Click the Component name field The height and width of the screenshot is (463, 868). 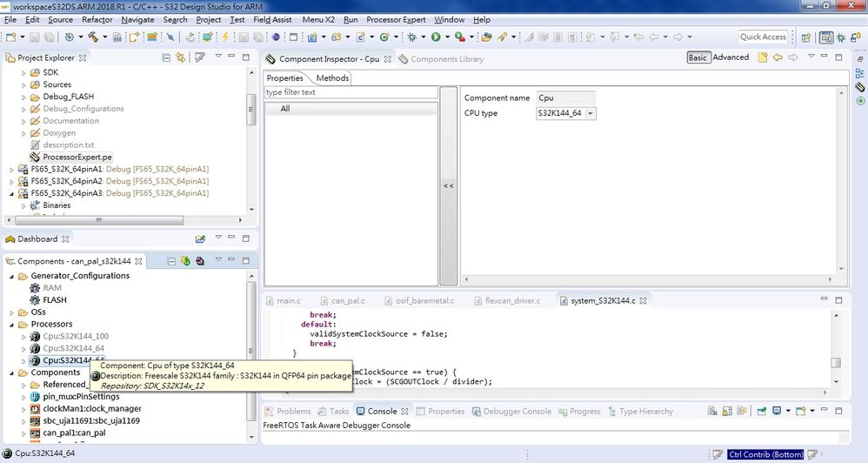[x=565, y=98]
